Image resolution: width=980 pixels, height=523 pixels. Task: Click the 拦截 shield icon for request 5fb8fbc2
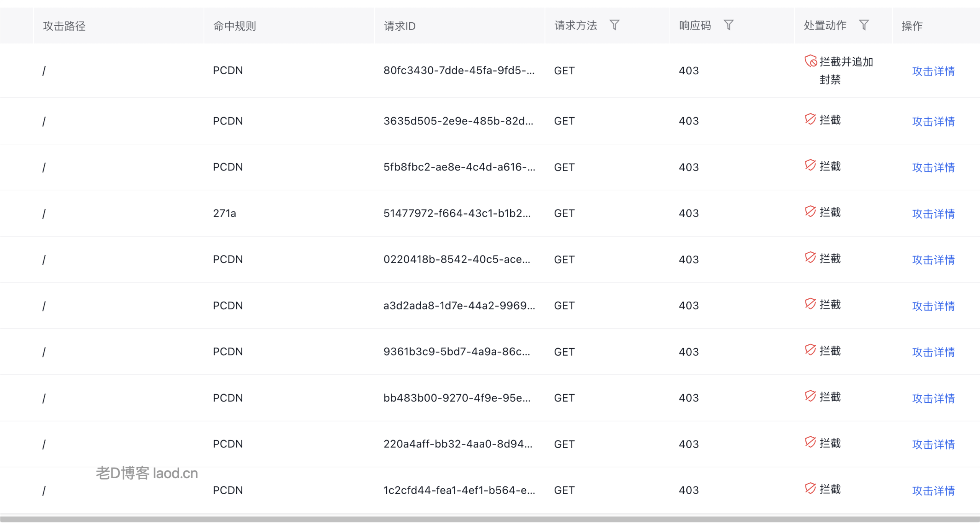click(x=810, y=166)
